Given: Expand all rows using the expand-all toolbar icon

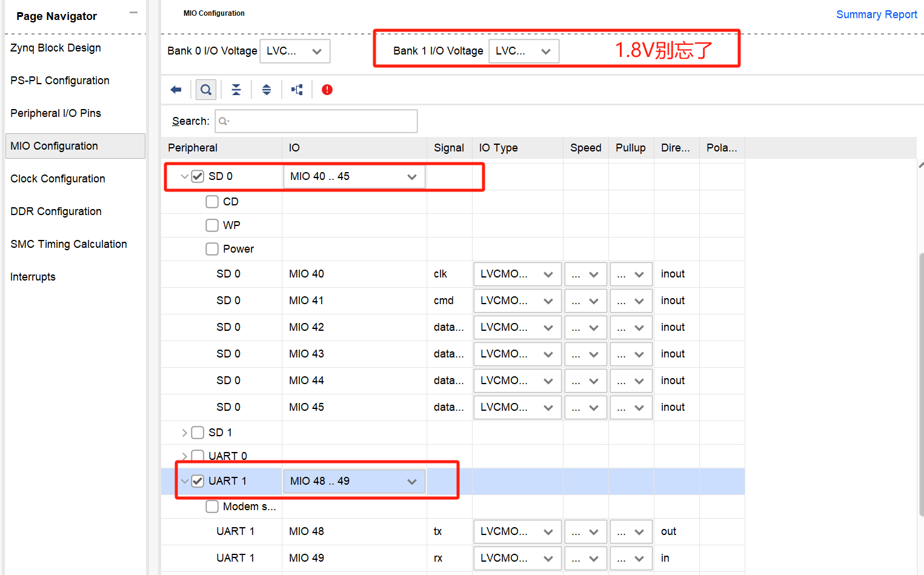Looking at the screenshot, I should (266, 89).
